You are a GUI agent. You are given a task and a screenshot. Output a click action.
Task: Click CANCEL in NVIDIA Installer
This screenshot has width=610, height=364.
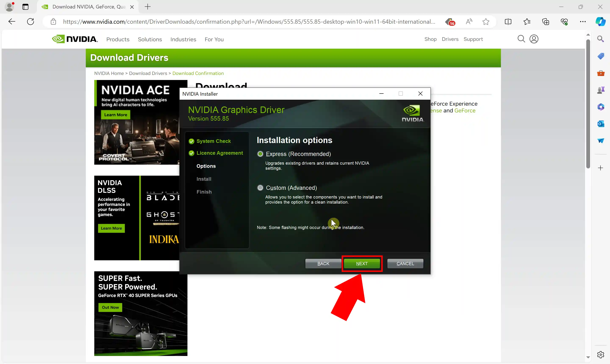click(405, 263)
